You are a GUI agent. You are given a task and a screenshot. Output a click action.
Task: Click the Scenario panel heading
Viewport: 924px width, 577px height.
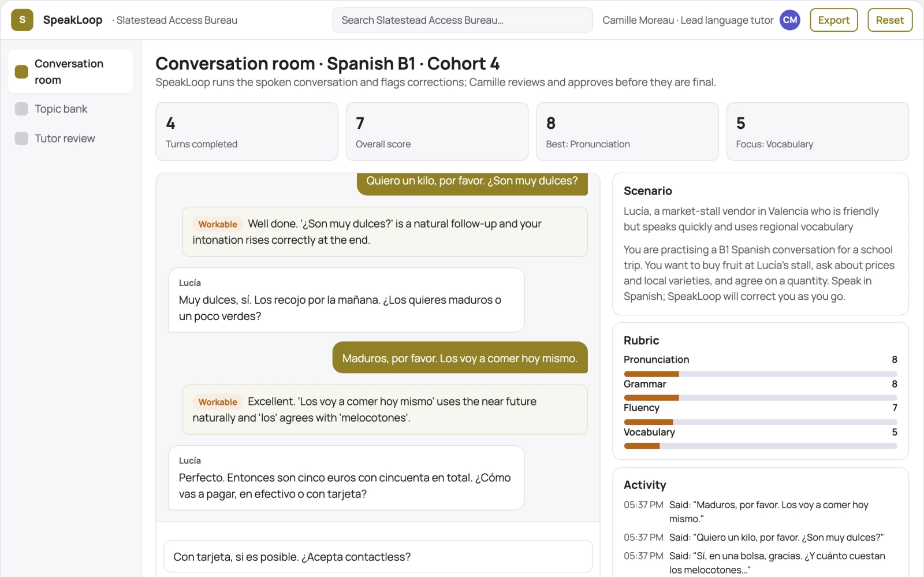click(x=648, y=191)
